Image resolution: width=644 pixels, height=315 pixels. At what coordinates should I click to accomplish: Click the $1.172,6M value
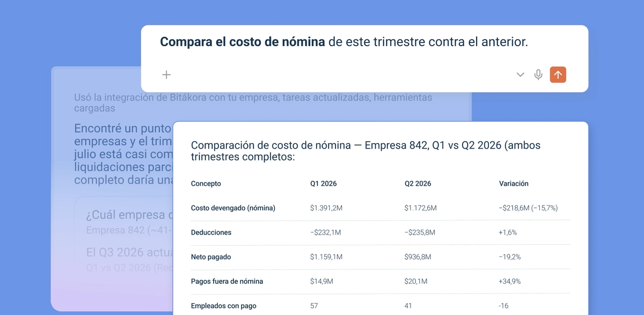coord(421,208)
